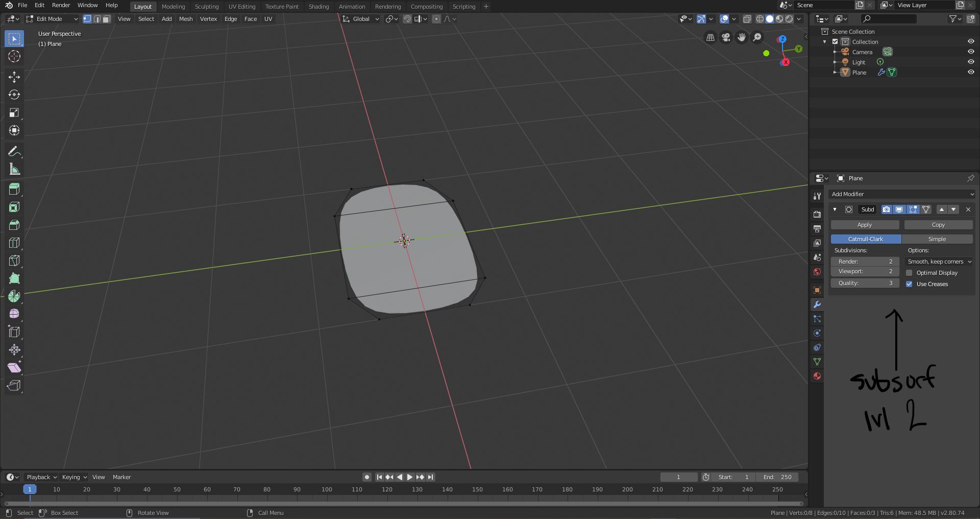The image size is (980, 519).
Task: Toggle Subd modifier render visibility
Action: 887,209
